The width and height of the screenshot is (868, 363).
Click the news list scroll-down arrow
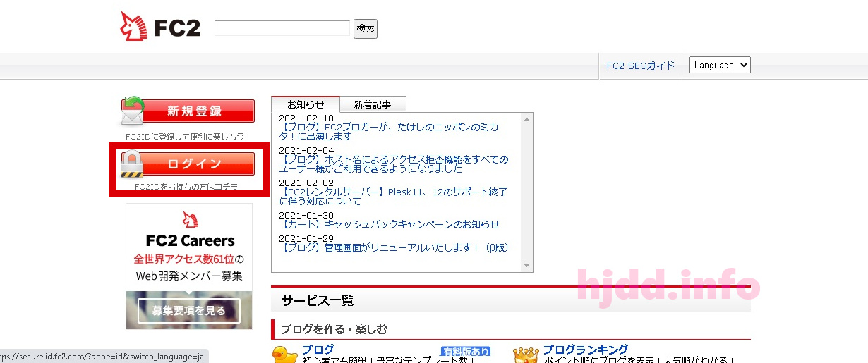click(526, 266)
